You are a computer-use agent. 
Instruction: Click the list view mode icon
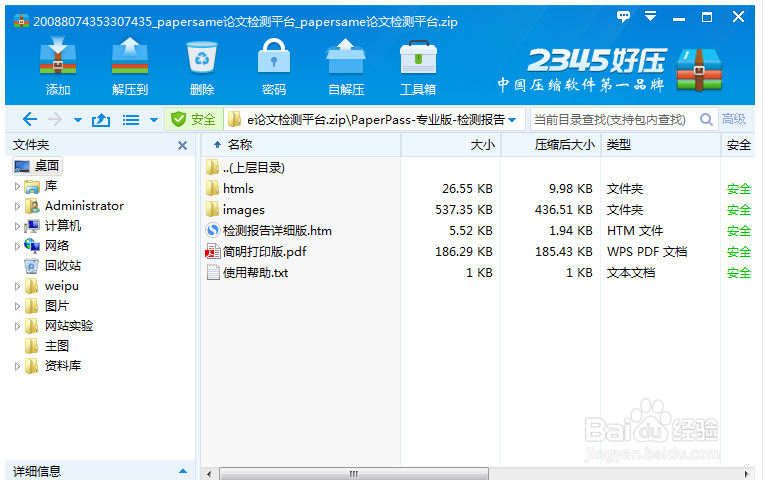coord(130,120)
